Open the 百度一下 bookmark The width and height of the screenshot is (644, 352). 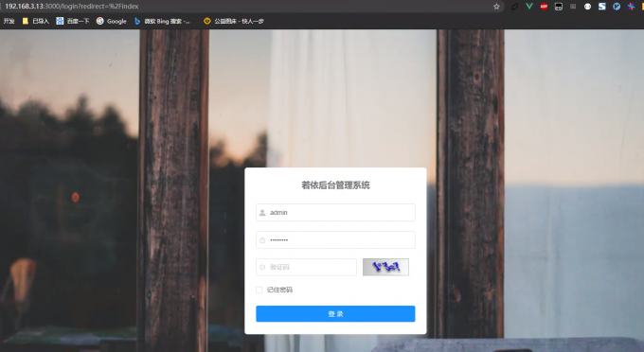pos(73,21)
